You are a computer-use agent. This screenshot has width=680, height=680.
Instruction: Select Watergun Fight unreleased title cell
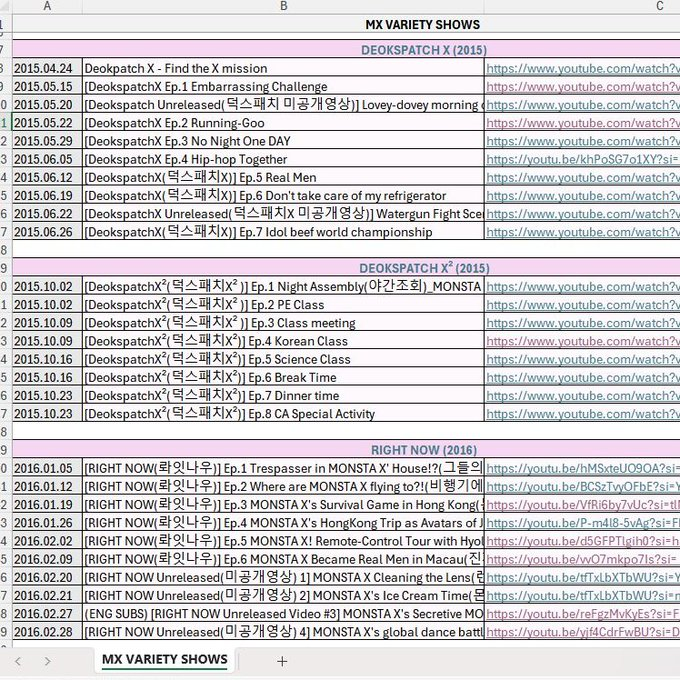[283, 214]
